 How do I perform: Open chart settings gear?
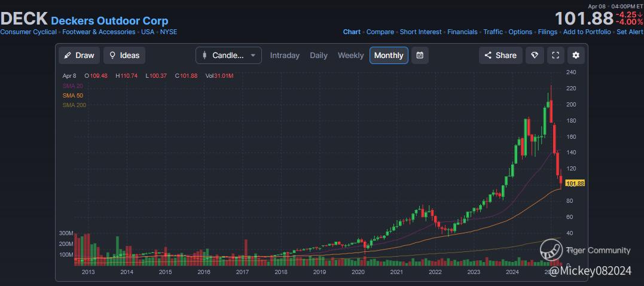576,56
